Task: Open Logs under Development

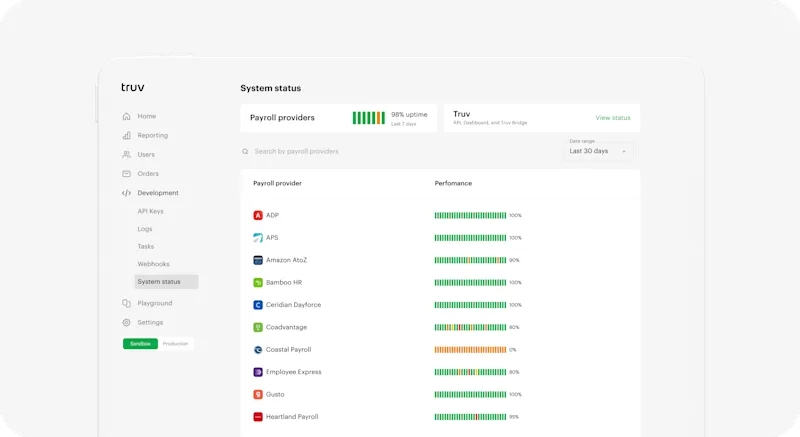Action: 145,229
